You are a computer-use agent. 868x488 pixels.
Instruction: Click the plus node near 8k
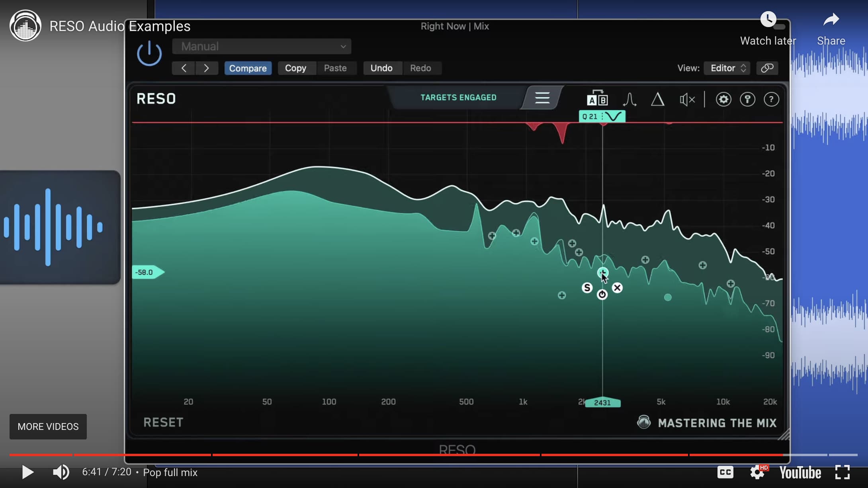click(x=702, y=265)
